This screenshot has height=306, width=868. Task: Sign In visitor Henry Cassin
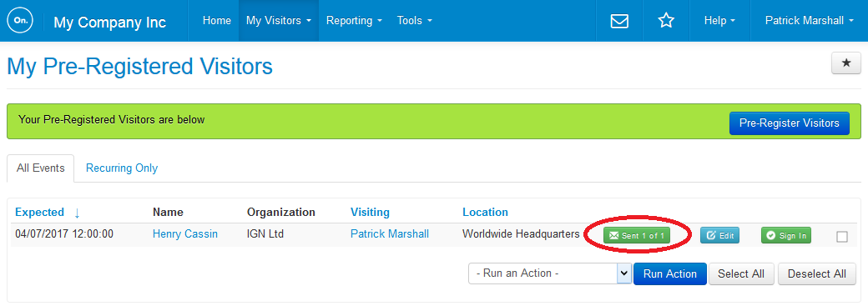tap(786, 235)
